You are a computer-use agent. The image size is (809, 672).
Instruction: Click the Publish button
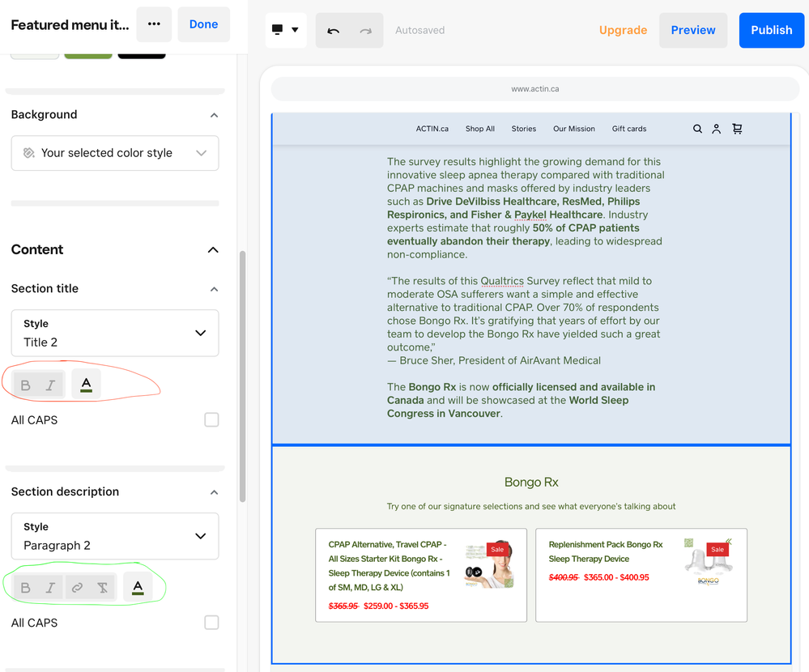(771, 30)
